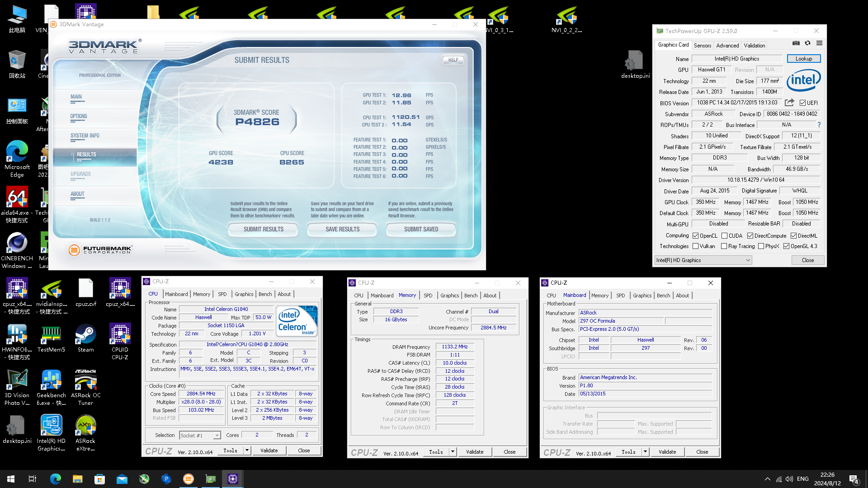Open ASRock eXtreme desktop icon
Image resolution: width=868 pixels, height=488 pixels.
85,433
